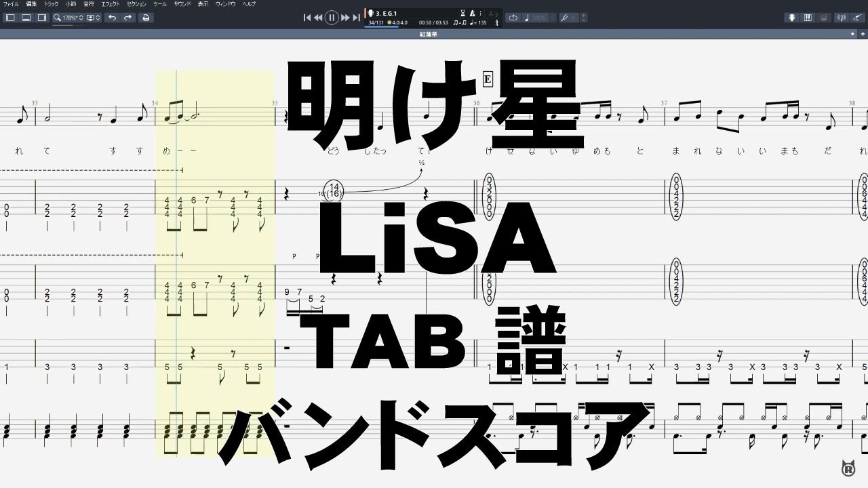Click the relative speed note icon
Screen dimensions: 868x488
coord(527,18)
